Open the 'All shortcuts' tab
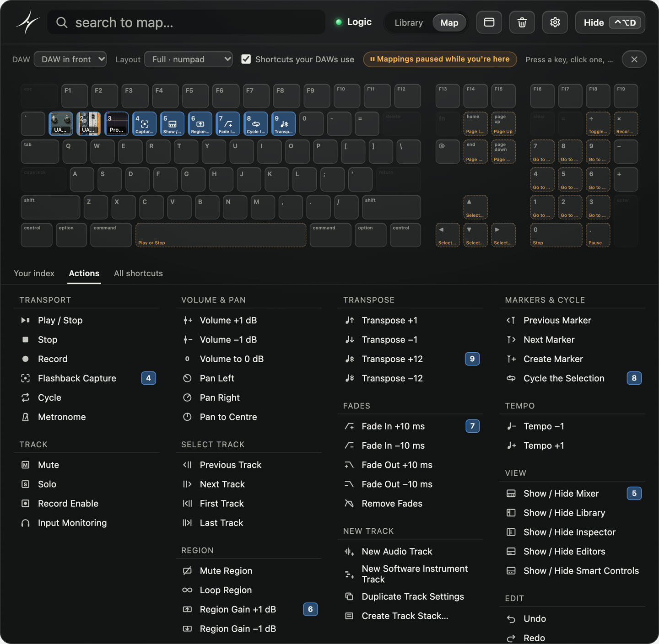659x644 pixels. (x=138, y=273)
